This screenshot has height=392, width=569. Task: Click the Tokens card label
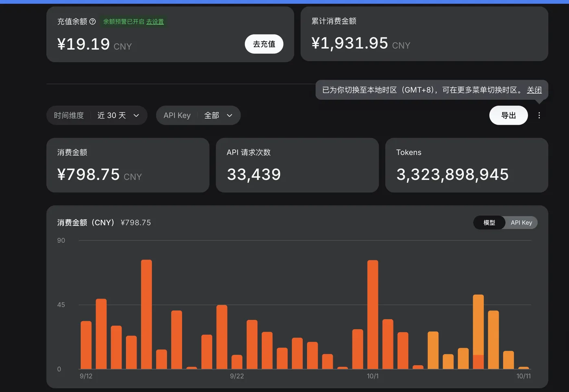[x=409, y=152]
